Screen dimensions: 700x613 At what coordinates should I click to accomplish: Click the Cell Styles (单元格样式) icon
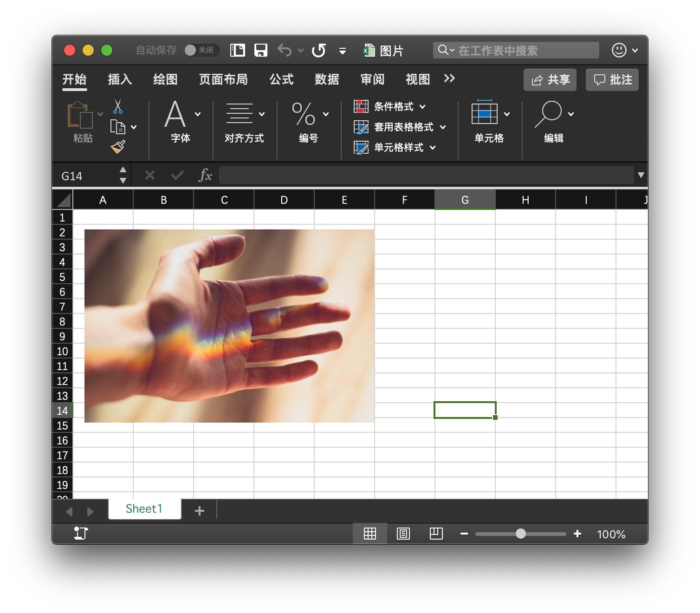tap(361, 147)
